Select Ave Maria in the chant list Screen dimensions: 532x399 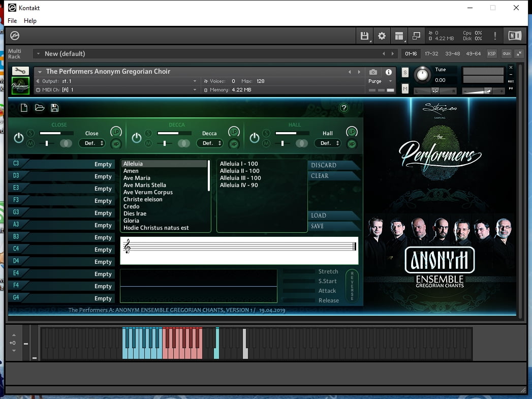click(x=137, y=178)
